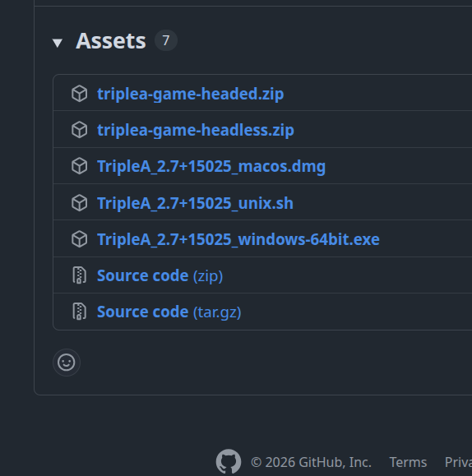Collapse the Assets section triangle
The image size is (472, 476).
pos(58,43)
